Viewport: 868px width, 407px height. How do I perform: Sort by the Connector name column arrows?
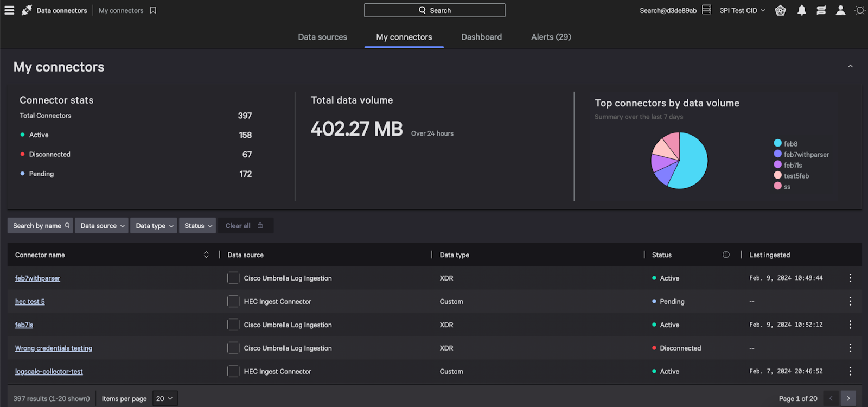point(206,255)
